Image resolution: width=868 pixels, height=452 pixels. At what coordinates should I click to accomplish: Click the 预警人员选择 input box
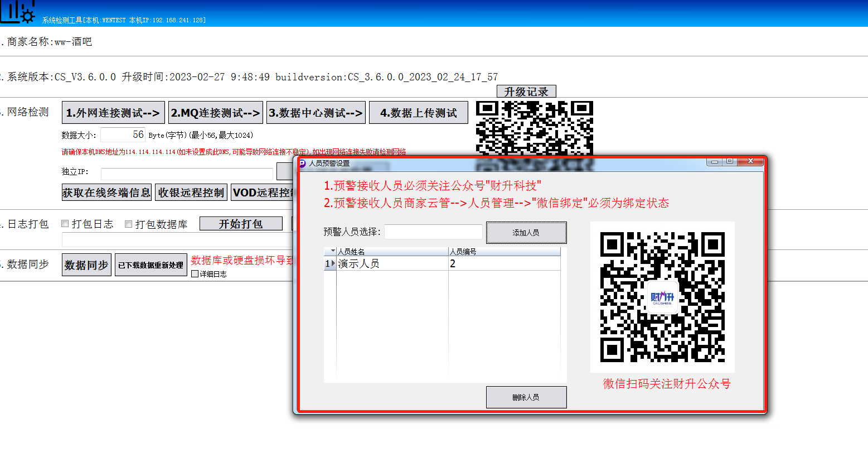(433, 232)
